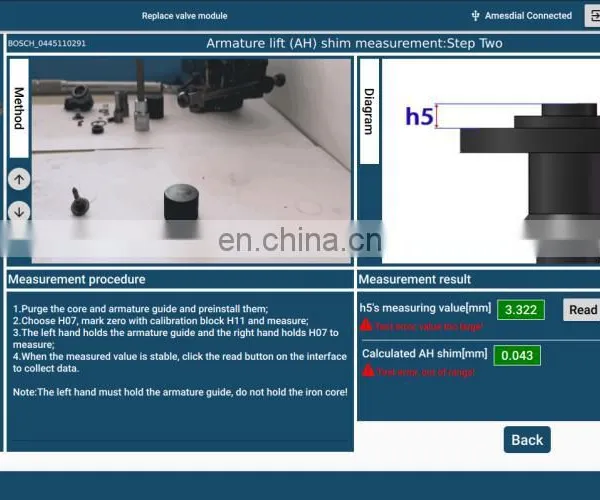Select the Calculated AH shim field 0.043
Screen dimensions: 600x500
[517, 355]
